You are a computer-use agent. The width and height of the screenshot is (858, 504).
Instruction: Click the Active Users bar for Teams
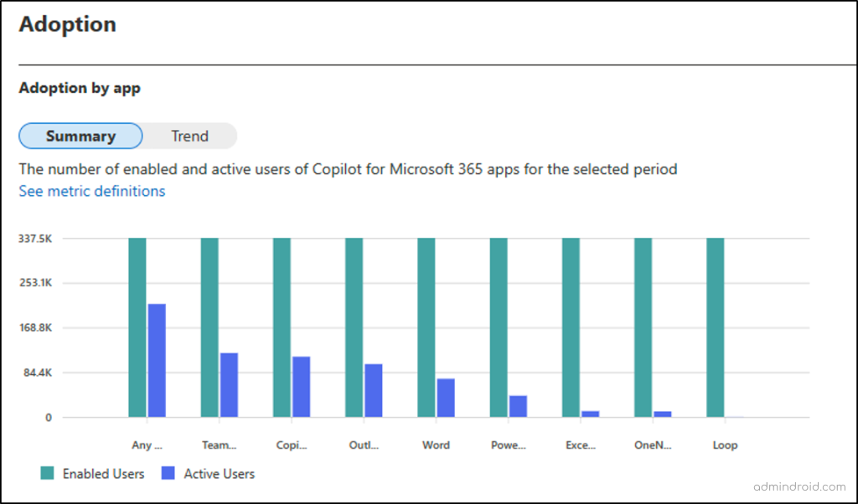click(229, 385)
